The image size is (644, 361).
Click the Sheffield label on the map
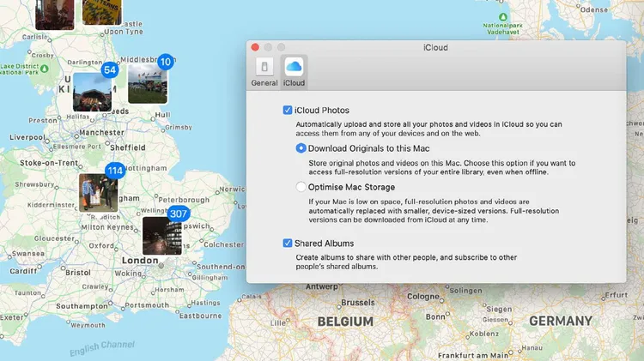pyautogui.click(x=128, y=147)
